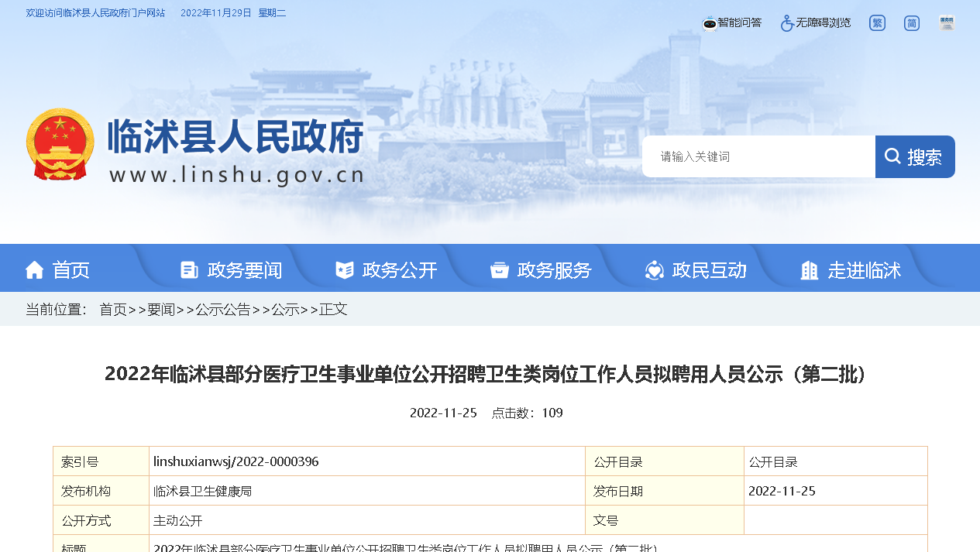Click the article date 2022-11-25 under the title
This screenshot has height=552, width=980.
[443, 413]
